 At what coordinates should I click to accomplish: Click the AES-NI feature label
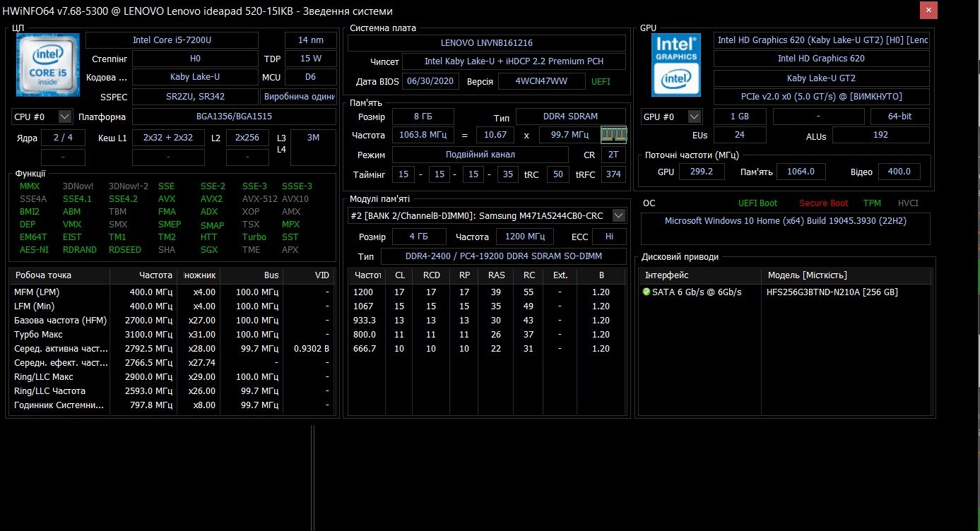coord(34,250)
